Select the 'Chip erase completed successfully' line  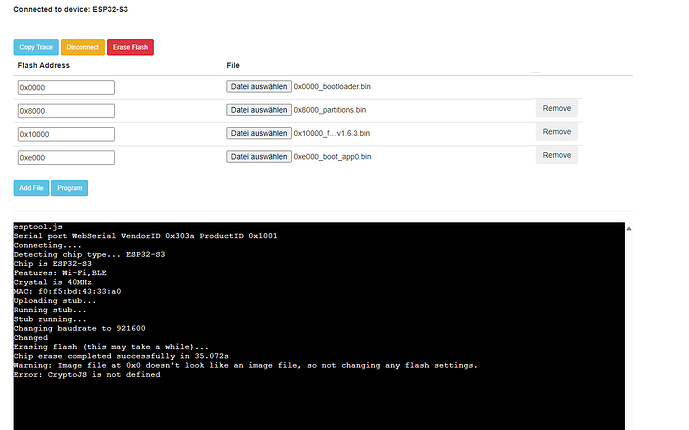[121, 356]
